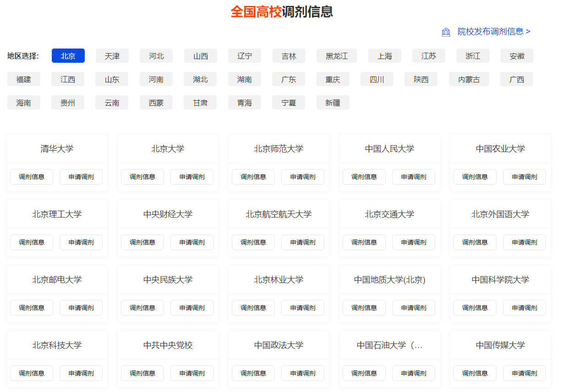This screenshot has height=392, width=562.
Task: Click truncated 中国石油大学 title
Action: point(390,345)
